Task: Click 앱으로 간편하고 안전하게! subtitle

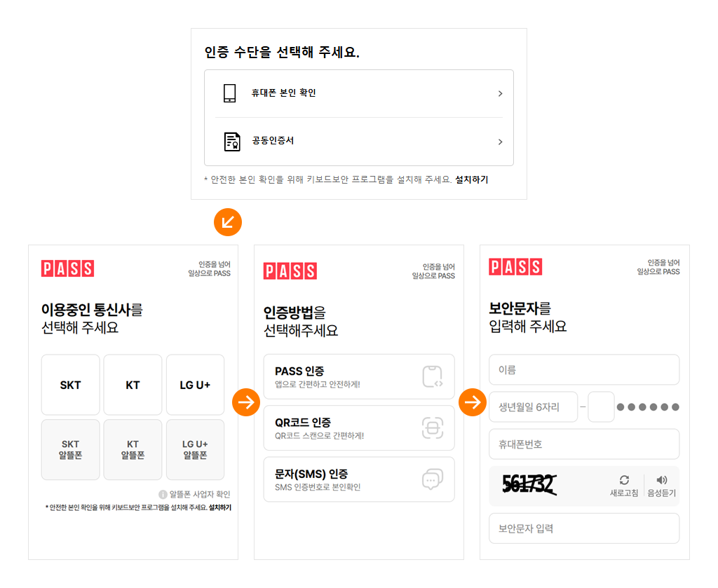Action: (x=318, y=384)
